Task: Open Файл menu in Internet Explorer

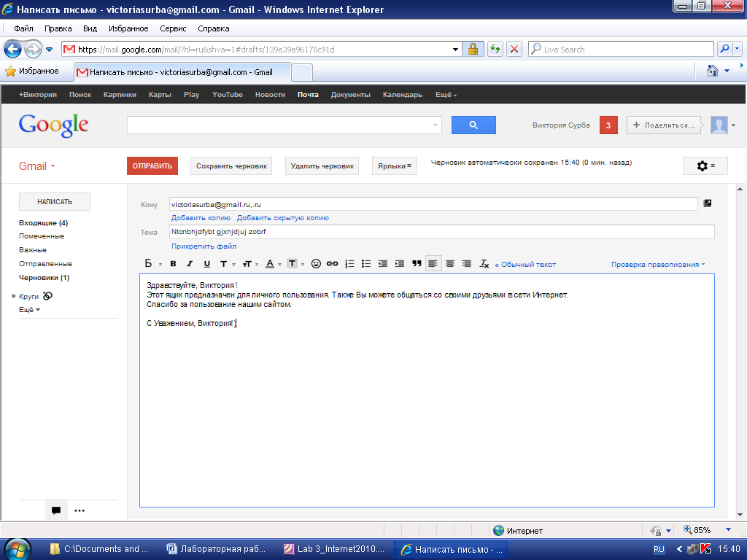Action: click(23, 28)
